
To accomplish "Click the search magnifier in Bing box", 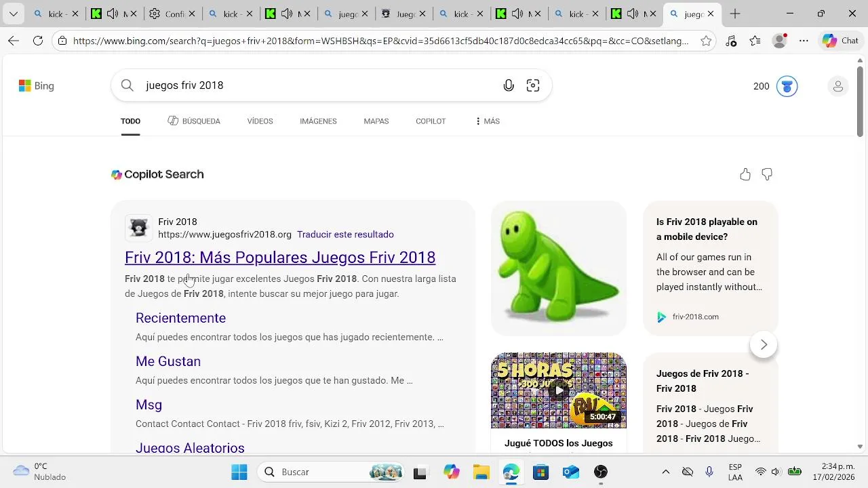I will pos(127,85).
